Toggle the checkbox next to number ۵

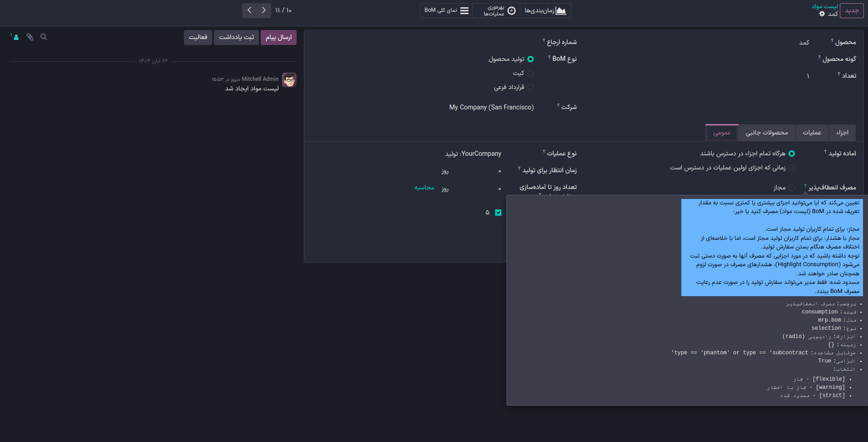pos(498,213)
